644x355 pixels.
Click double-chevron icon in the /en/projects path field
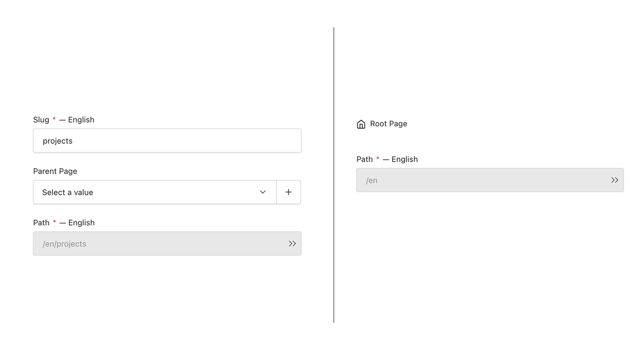pyautogui.click(x=292, y=243)
